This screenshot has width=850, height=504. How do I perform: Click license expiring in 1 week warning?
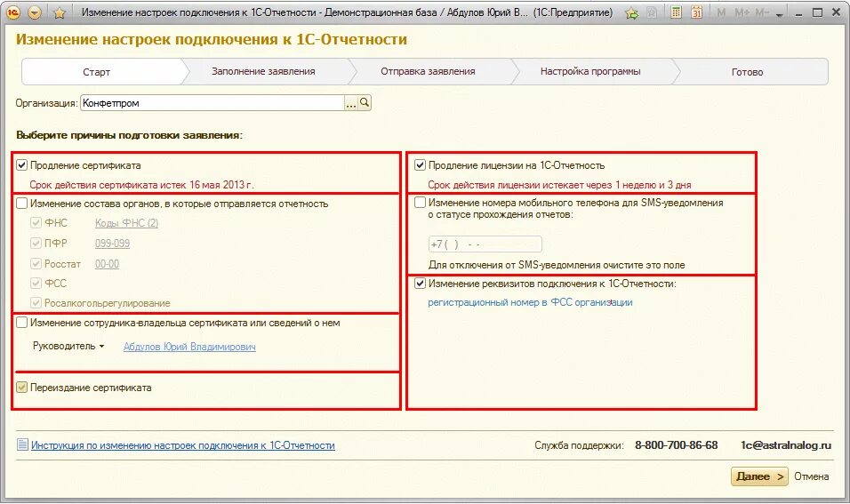pyautogui.click(x=559, y=185)
